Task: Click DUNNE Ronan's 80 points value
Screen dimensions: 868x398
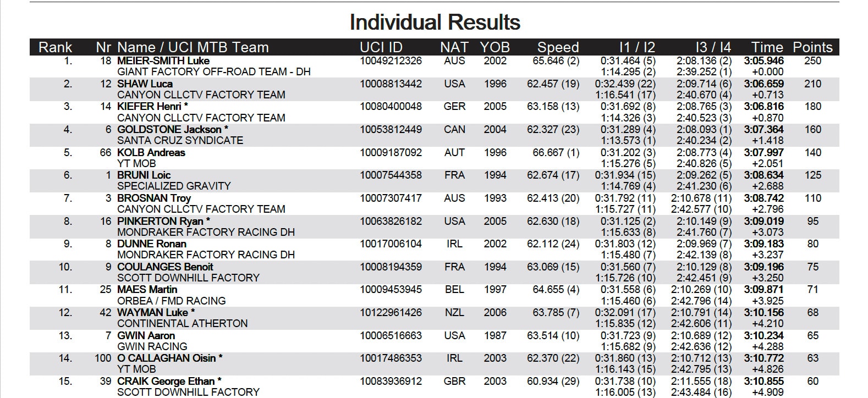Action: pos(812,244)
